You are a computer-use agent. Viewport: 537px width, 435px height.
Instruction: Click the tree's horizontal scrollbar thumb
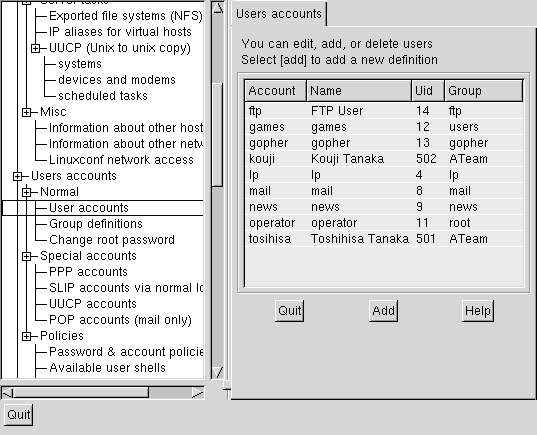(x=81, y=393)
